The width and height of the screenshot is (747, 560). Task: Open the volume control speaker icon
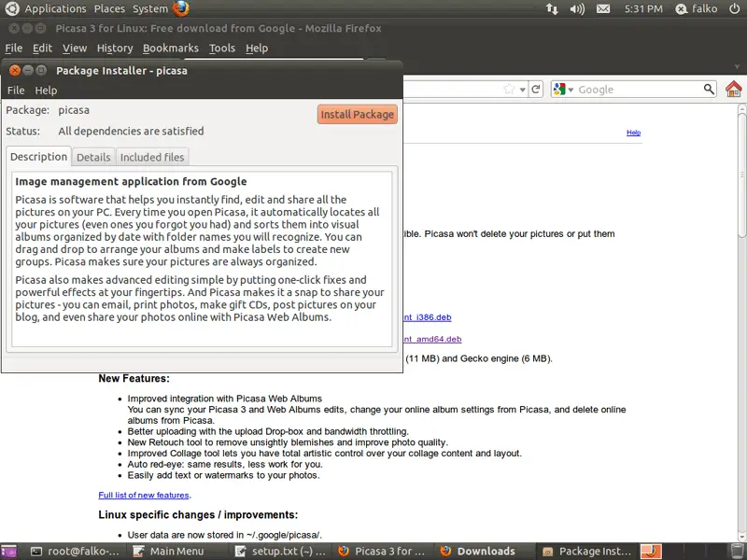click(x=577, y=8)
